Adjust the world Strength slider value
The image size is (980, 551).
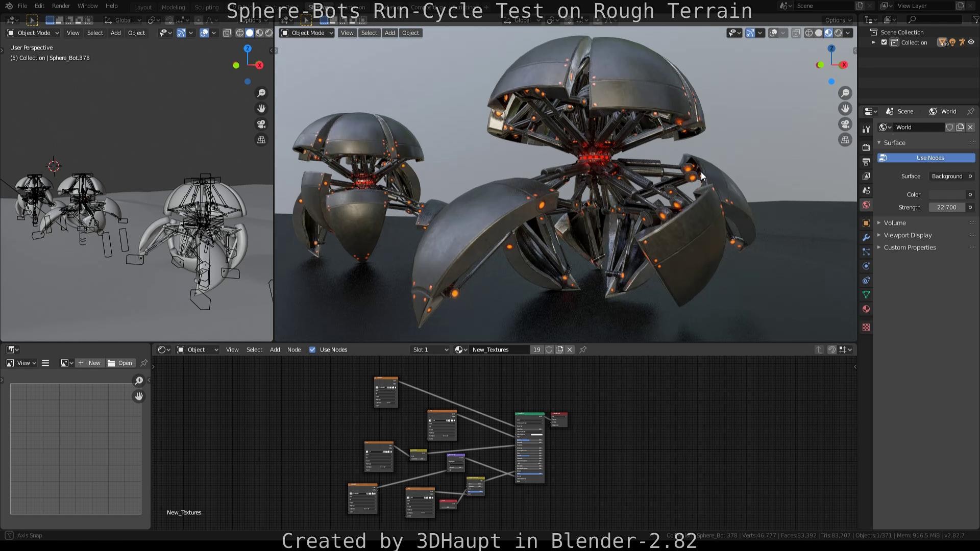tap(947, 207)
